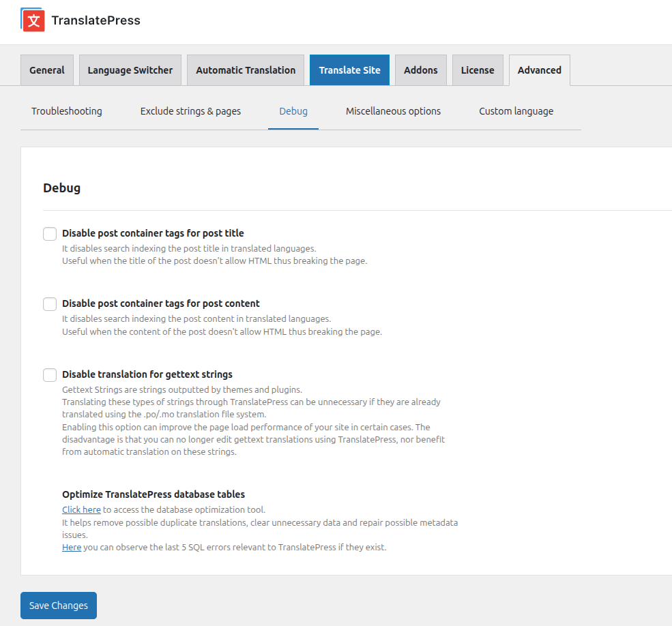Open the Translate Site tab
The height and width of the screenshot is (626, 672).
pyautogui.click(x=349, y=70)
